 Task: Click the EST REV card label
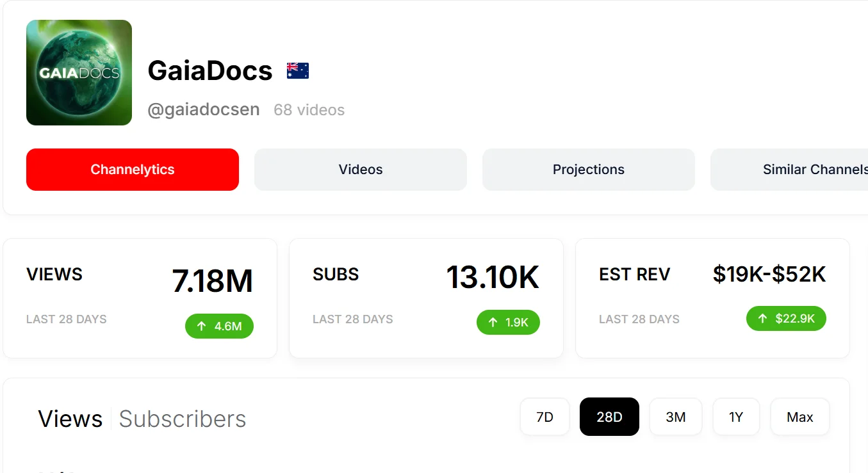point(634,275)
